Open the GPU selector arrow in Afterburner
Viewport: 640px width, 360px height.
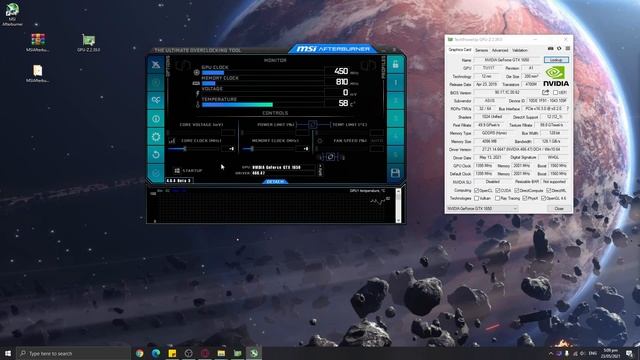pyautogui.click(x=320, y=170)
